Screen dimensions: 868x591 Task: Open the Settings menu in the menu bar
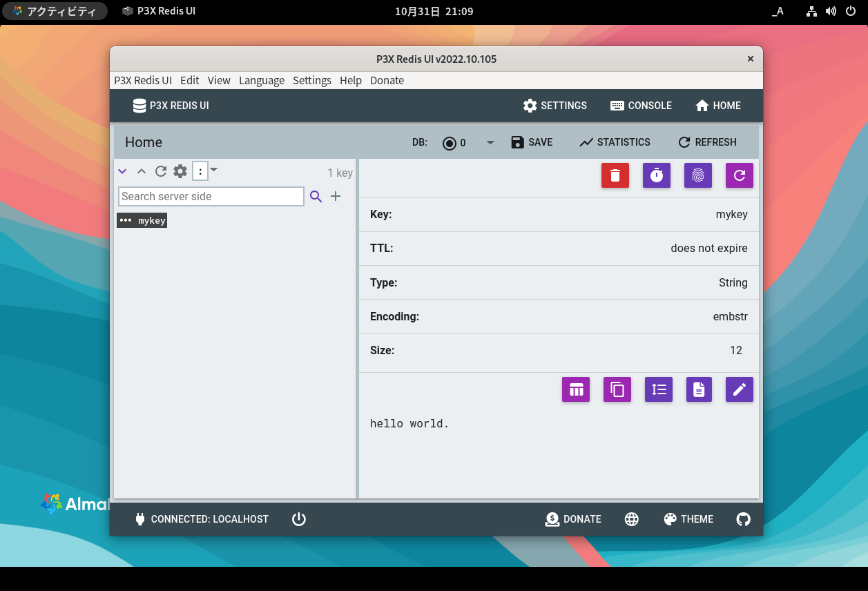click(312, 80)
